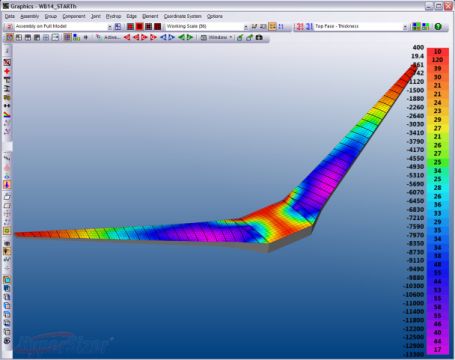Toggle the bright red solid display mode icon
455x360 pixels.
pos(139,26)
